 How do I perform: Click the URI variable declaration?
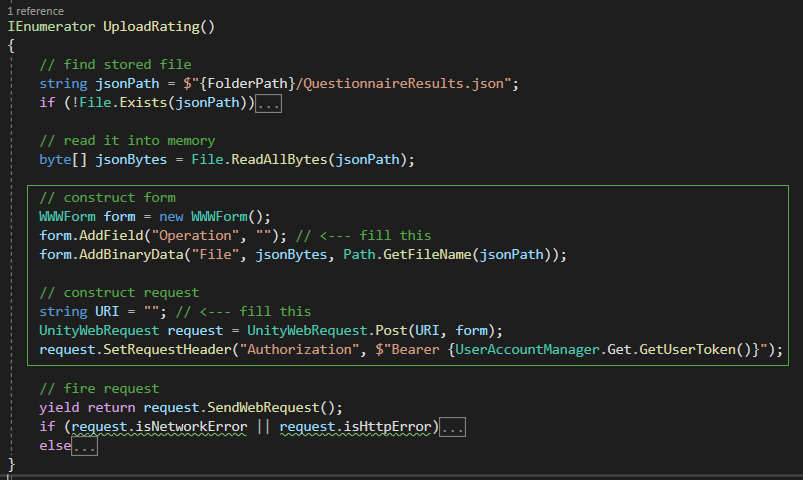pyautogui.click(x=107, y=311)
